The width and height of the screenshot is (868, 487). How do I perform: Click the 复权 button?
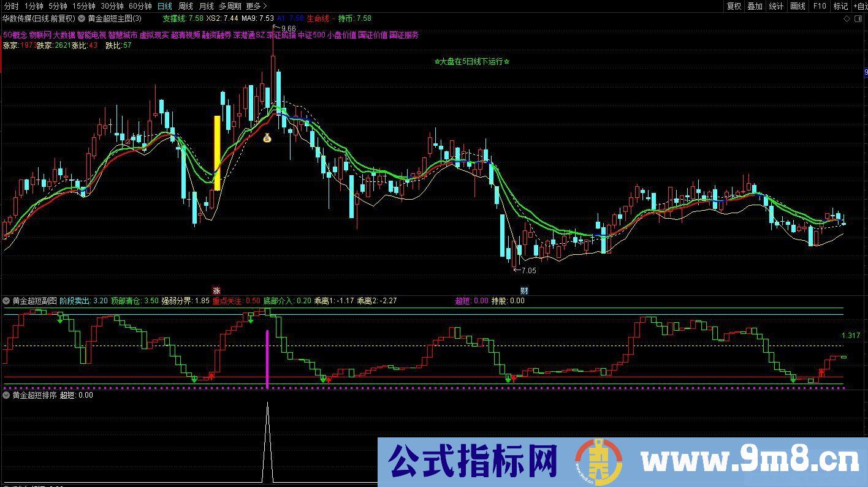(734, 6)
